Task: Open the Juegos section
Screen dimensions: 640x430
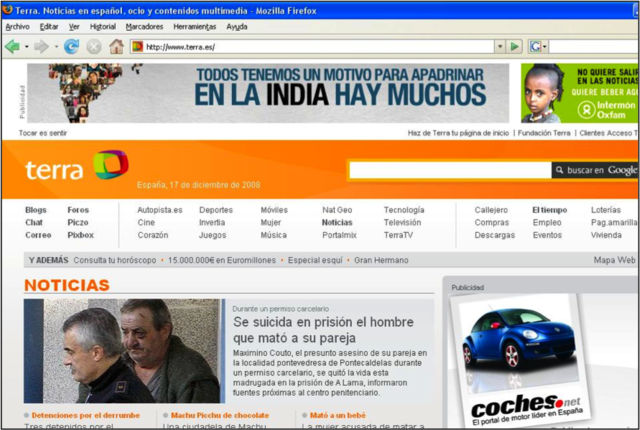Action: (x=212, y=235)
